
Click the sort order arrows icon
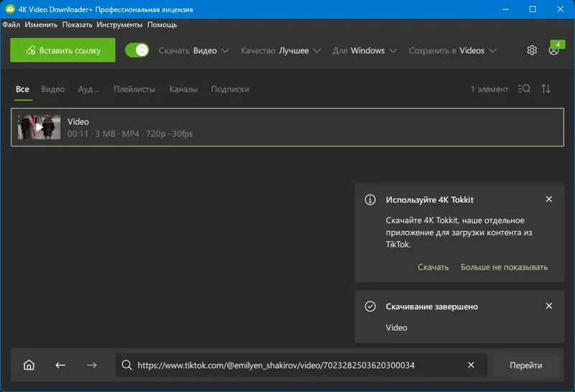click(x=546, y=88)
